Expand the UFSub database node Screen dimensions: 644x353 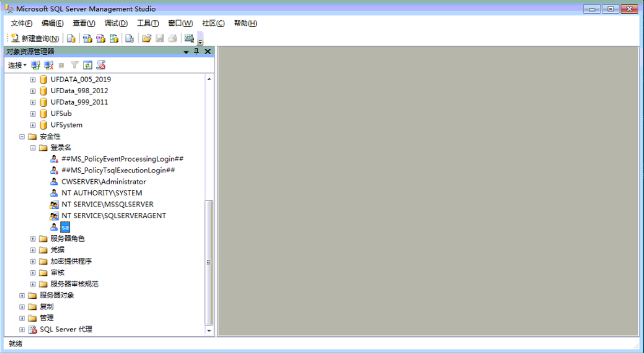click(x=33, y=114)
